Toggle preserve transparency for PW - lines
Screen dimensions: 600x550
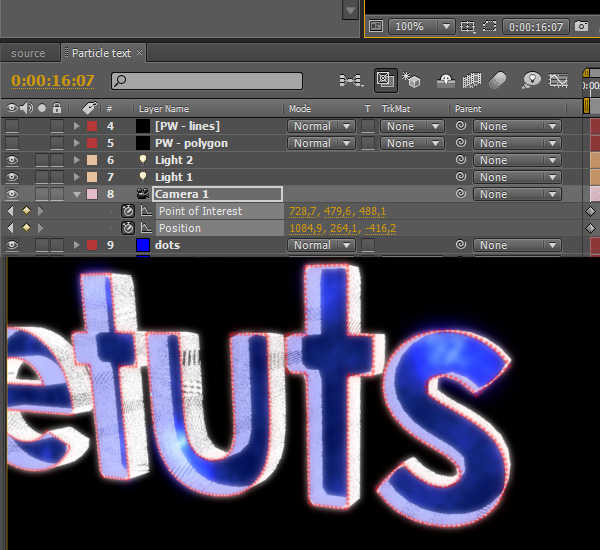(368, 126)
